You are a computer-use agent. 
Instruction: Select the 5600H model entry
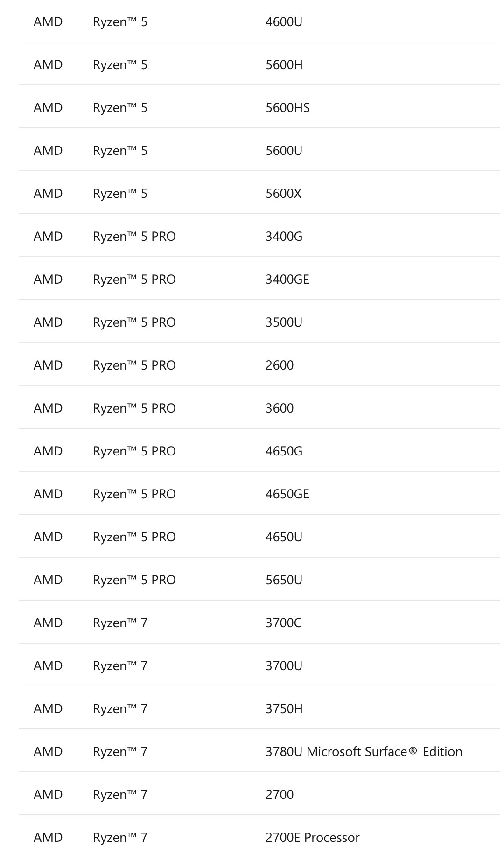[284, 65]
